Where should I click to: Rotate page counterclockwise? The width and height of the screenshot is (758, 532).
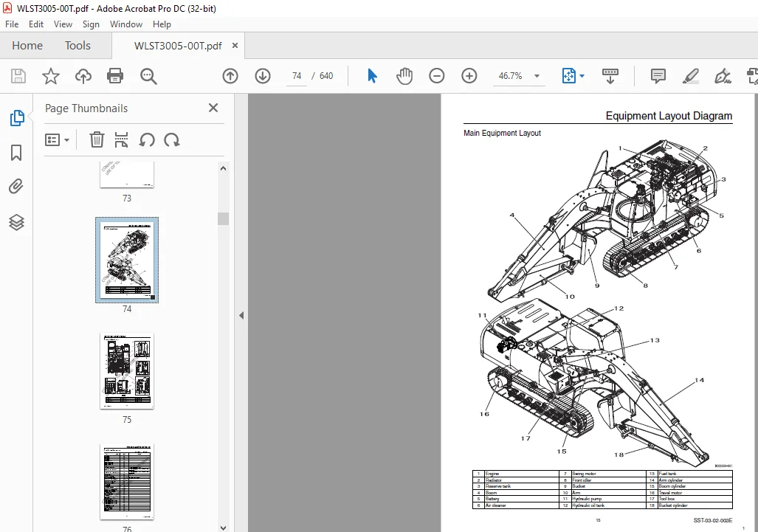click(147, 140)
